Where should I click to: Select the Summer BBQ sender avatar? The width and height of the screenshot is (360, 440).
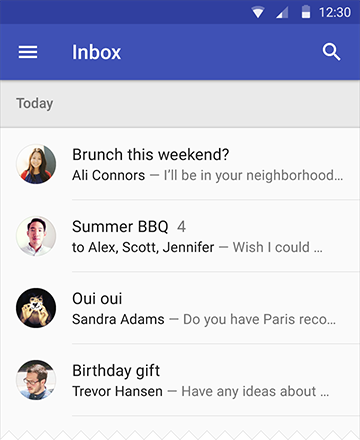36,236
